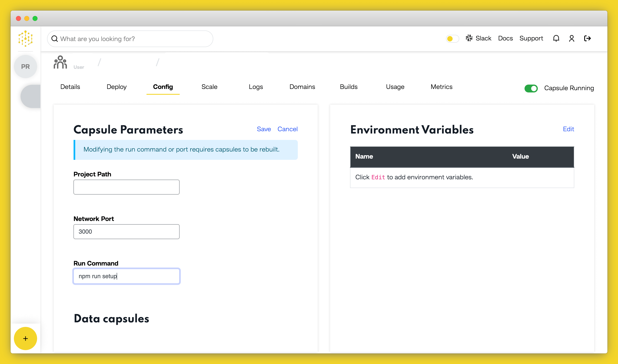Toggle the dark mode switch
This screenshot has width=618, height=364.
pos(452,39)
